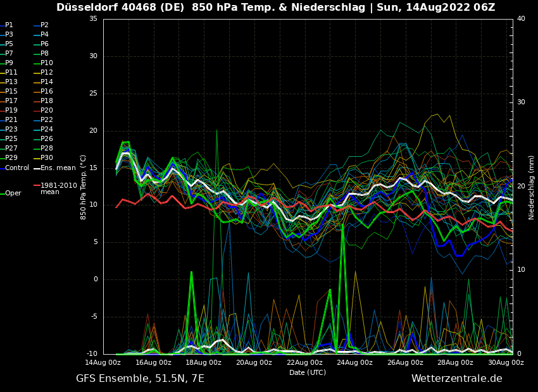Select the Control run legend entry
Viewport: 538px width, 392px height.
(17, 168)
